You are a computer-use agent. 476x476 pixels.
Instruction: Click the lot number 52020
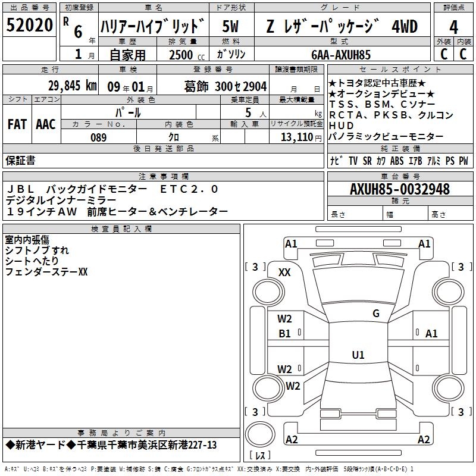(29, 26)
